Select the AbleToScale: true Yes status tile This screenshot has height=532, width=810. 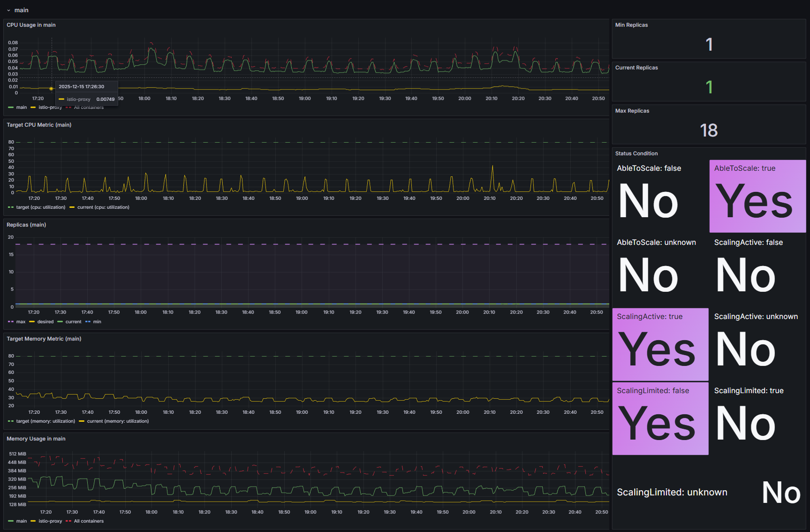coord(757,196)
